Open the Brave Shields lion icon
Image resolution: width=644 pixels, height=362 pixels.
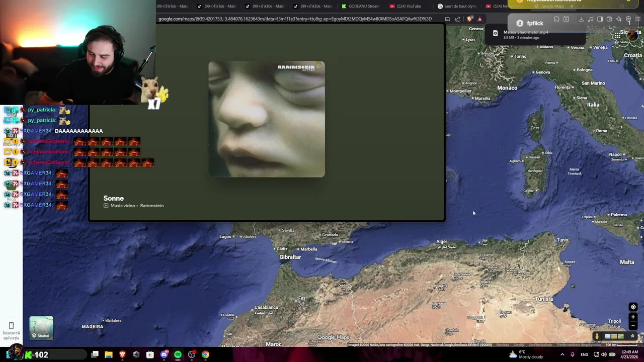tap(469, 19)
